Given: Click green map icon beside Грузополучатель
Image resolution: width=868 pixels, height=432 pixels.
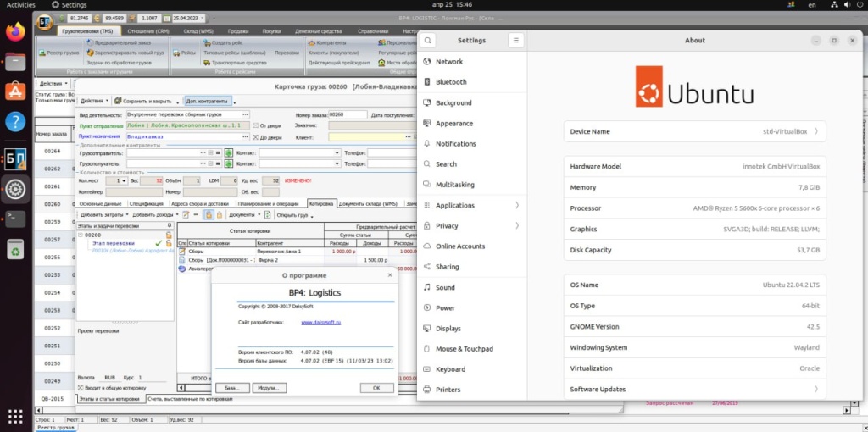Looking at the screenshot, I should (227, 163).
